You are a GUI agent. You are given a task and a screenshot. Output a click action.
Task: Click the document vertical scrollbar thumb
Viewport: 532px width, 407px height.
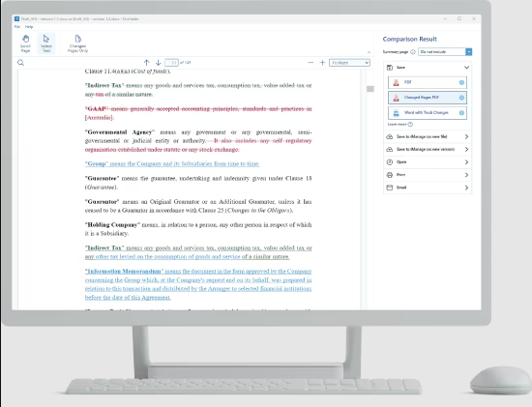coord(370,89)
